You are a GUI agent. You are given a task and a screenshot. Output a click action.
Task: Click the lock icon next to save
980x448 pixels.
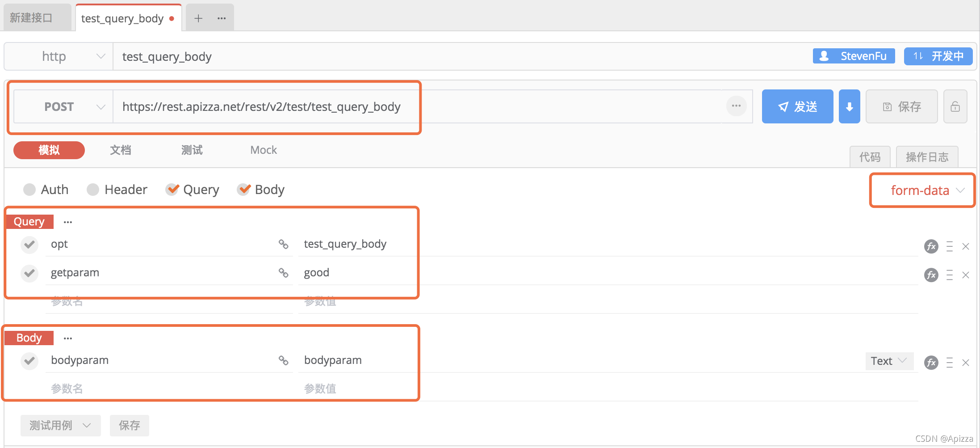coord(955,106)
